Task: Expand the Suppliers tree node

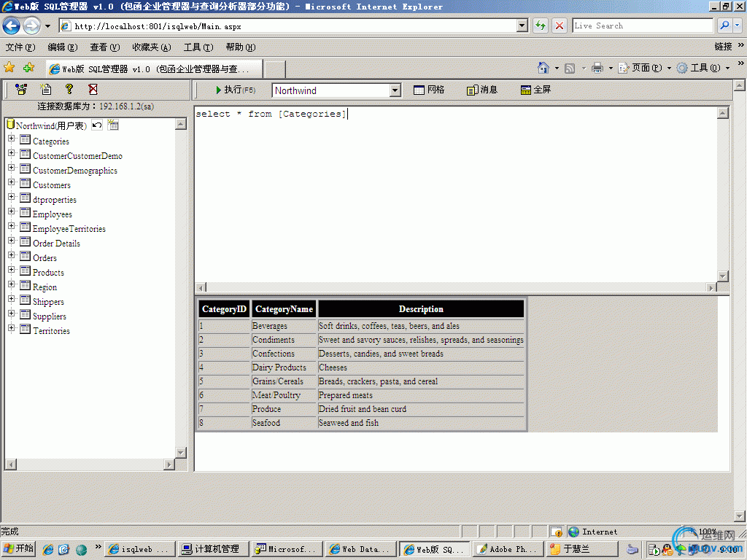Action: 12,314
